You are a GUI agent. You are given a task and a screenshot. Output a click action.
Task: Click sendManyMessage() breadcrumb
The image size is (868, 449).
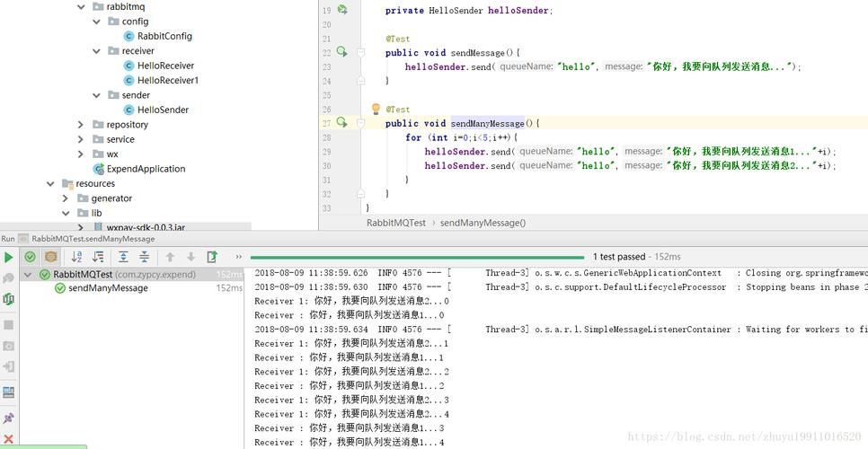pyautogui.click(x=483, y=223)
